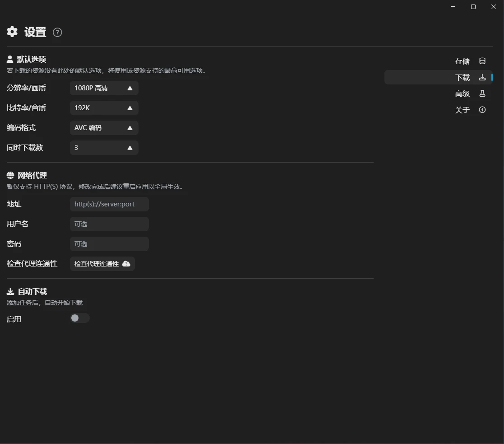
Task: Click the download tray icon in sidebar
Action: 482,77
